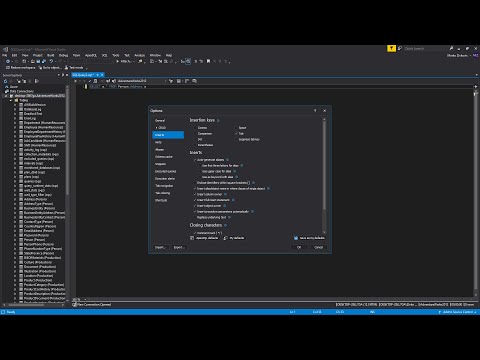The image size is (480, 360).
Task: Uncheck Auto-generate aliases checkbox
Action: coord(195,160)
